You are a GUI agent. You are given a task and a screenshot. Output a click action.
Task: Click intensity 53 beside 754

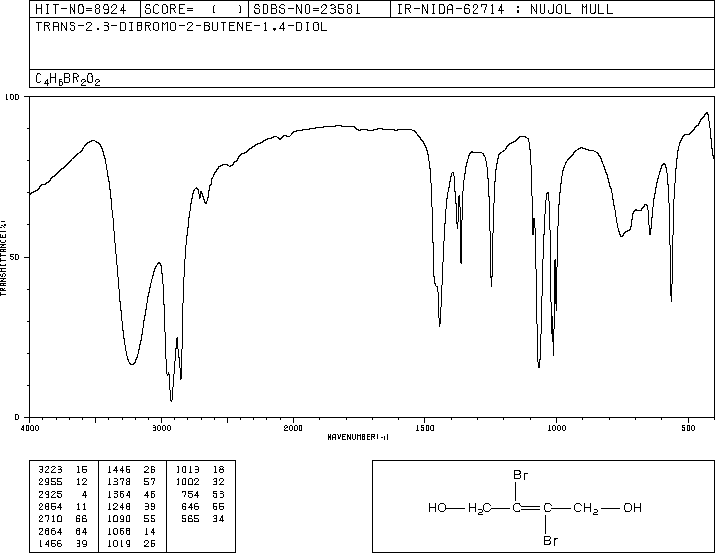point(218,494)
